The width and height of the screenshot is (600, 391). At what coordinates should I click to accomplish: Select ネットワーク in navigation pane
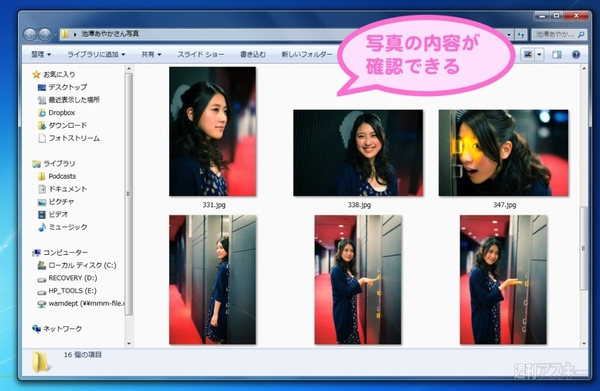coord(57,329)
